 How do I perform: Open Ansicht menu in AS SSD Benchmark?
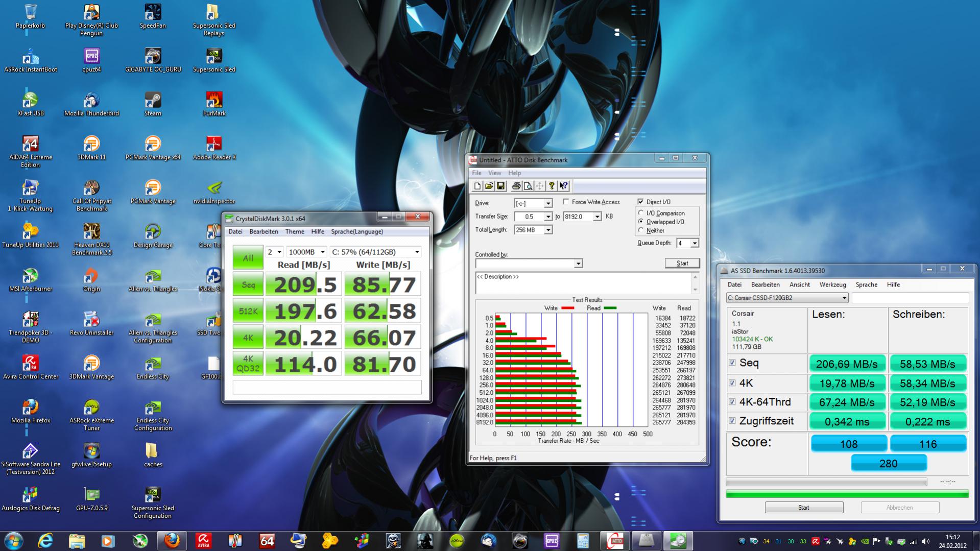(x=799, y=285)
